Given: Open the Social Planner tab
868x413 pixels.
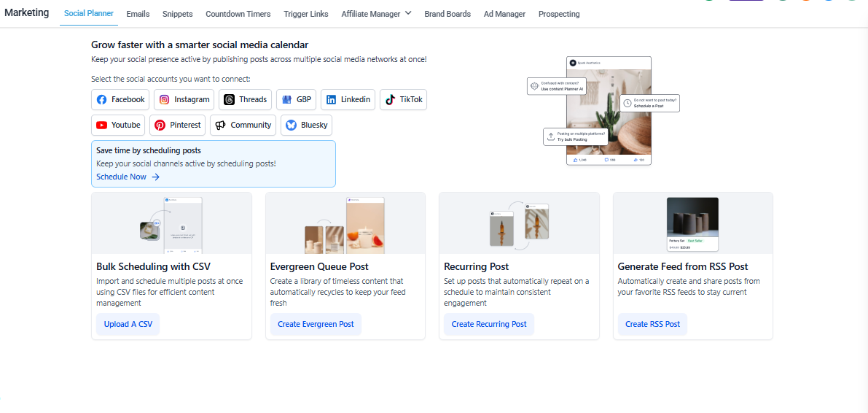Looking at the screenshot, I should point(89,14).
